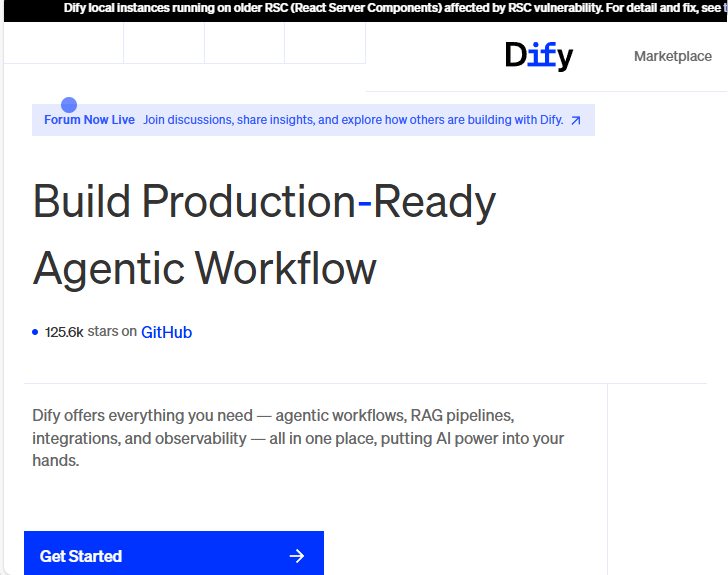Image resolution: width=728 pixels, height=575 pixels.
Task: Click the Get Started button
Action: tap(174, 555)
